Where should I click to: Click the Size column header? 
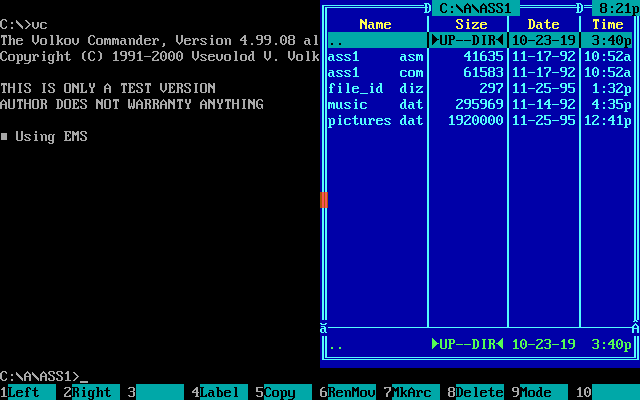coord(471,24)
